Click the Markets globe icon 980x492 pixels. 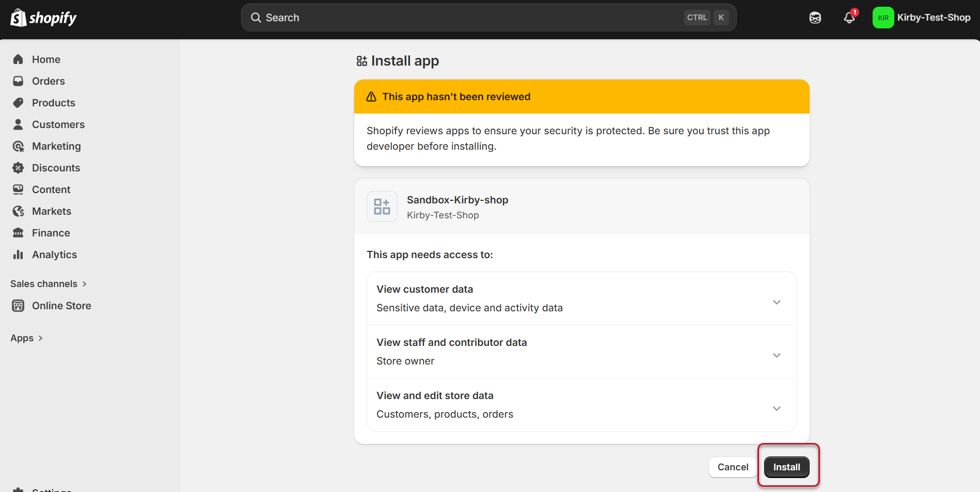click(x=18, y=211)
